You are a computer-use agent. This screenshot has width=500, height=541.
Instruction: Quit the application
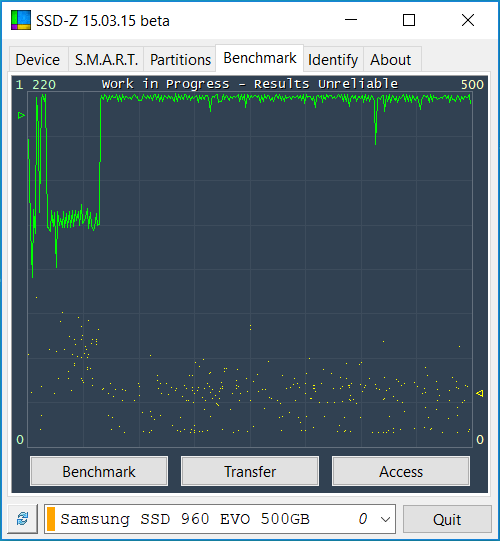pyautogui.click(x=447, y=519)
